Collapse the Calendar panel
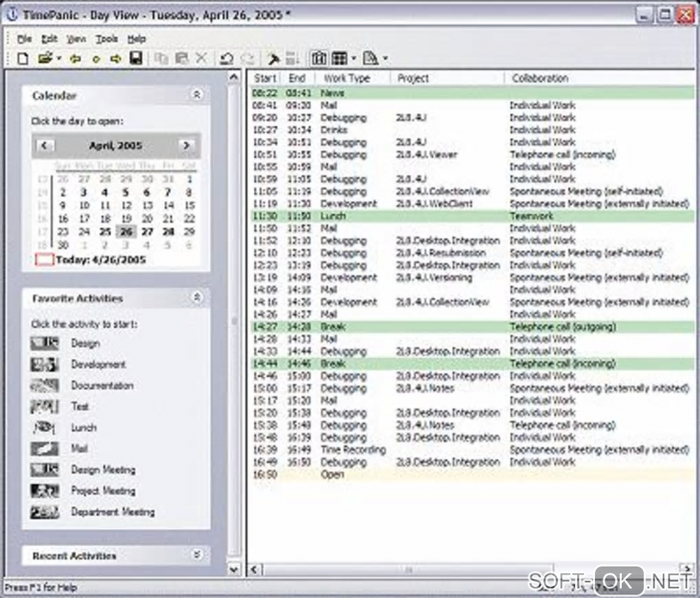This screenshot has height=598, width=700. click(196, 95)
